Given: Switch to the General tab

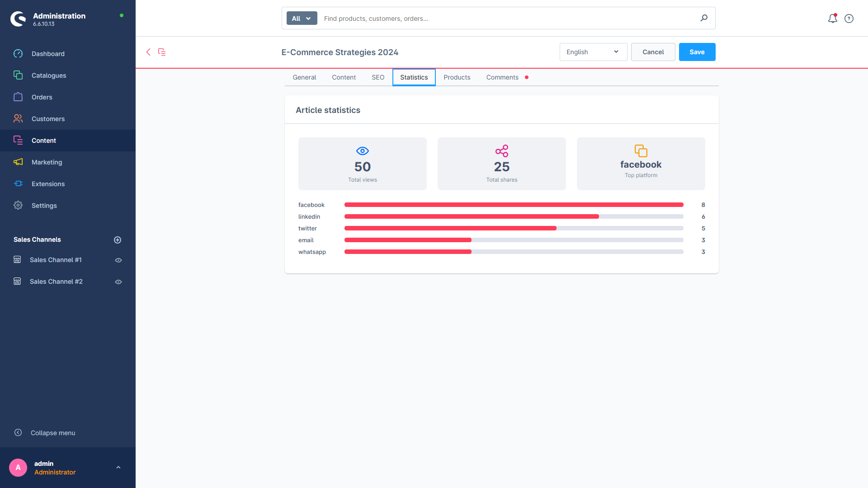Looking at the screenshot, I should coord(304,77).
